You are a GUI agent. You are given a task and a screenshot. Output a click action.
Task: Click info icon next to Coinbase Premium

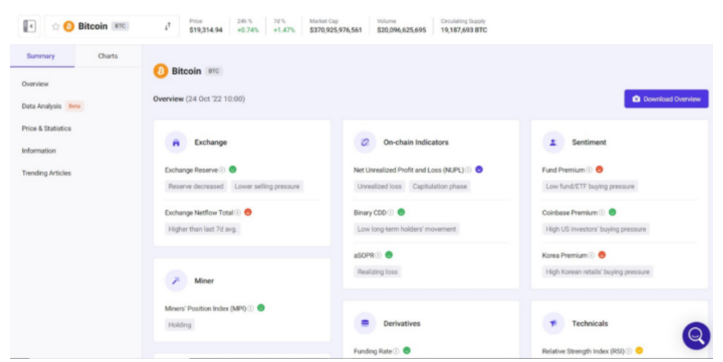[602, 213]
